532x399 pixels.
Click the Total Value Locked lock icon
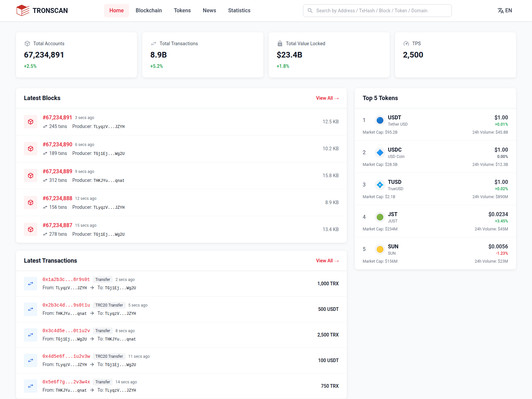coord(280,44)
